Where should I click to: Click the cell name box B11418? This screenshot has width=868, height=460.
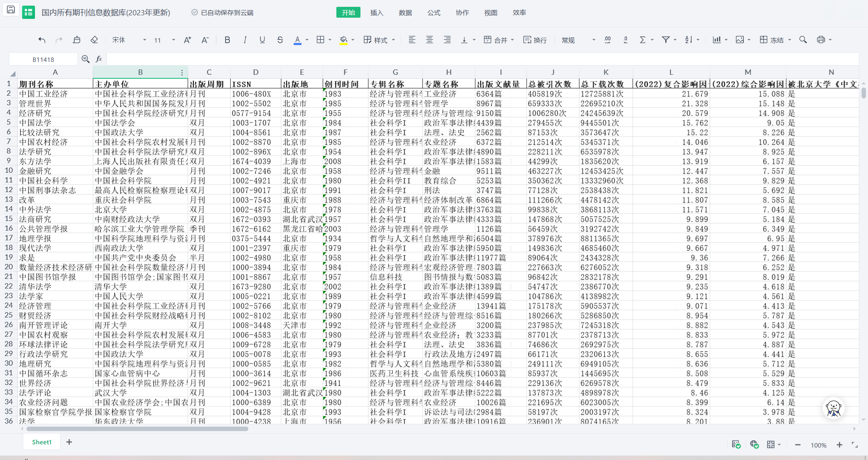pos(43,59)
